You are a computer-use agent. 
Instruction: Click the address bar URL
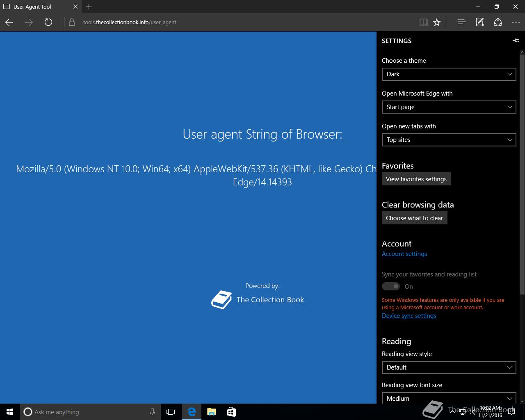click(x=130, y=23)
